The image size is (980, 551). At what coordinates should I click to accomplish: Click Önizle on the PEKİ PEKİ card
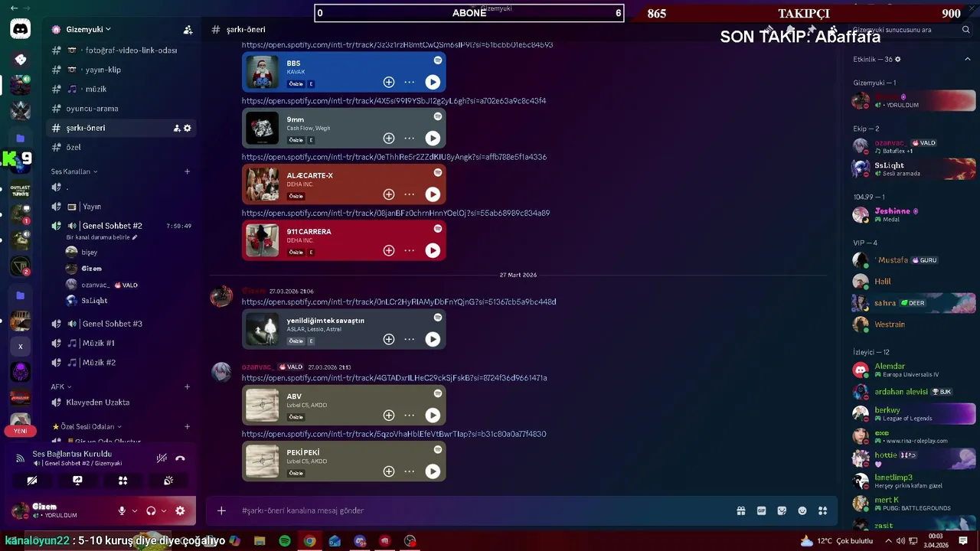pyautogui.click(x=296, y=473)
